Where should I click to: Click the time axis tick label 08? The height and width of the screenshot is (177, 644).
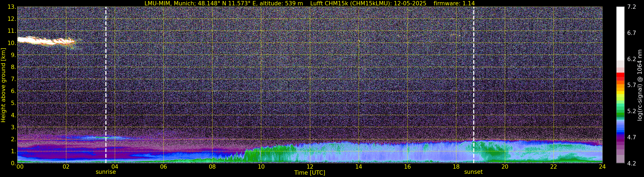212,167
